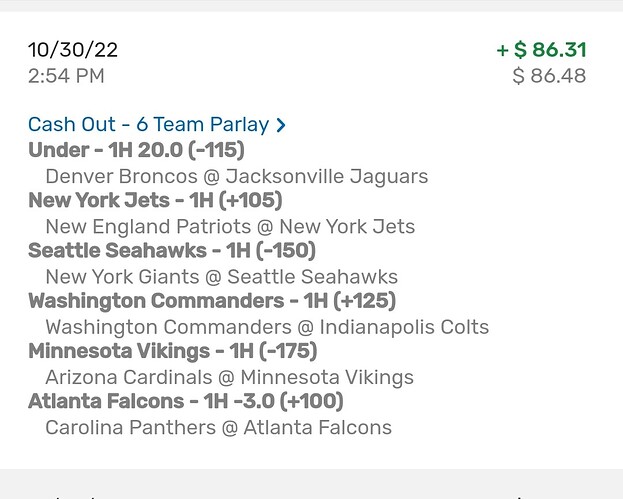Screen dimensions: 623x499
Task: Click the Washington Commanders @ Indianapolis Colts matchup
Action: (x=267, y=327)
